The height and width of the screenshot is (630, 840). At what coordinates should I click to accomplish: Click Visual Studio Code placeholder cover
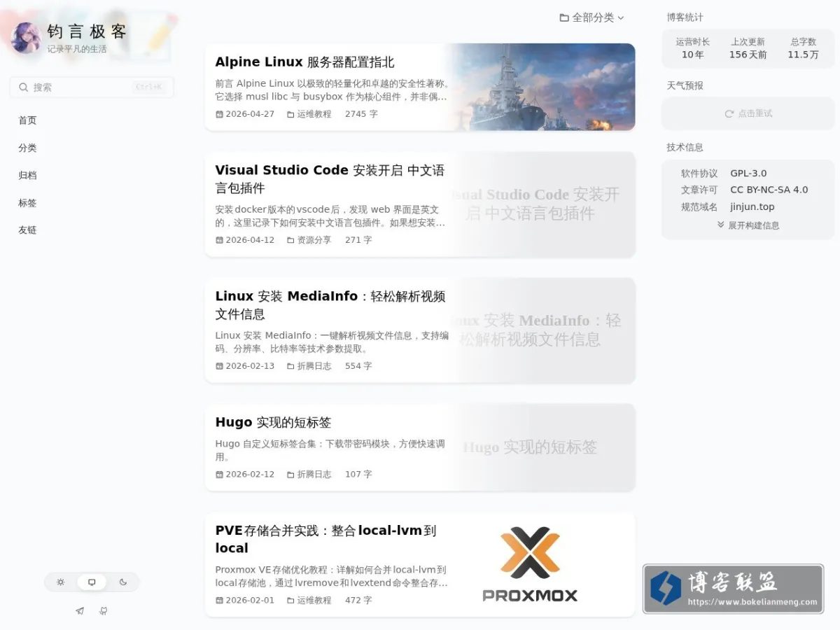click(542, 204)
